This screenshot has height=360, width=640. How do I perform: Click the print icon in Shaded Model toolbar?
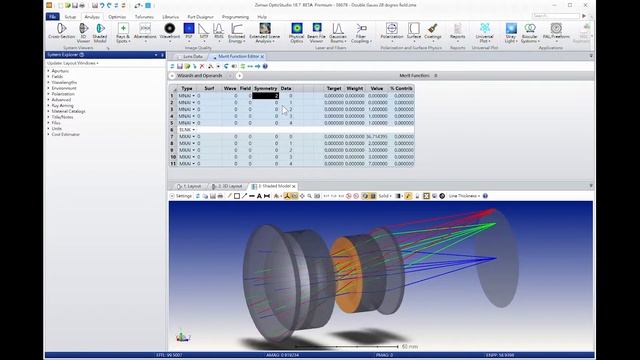click(220, 196)
